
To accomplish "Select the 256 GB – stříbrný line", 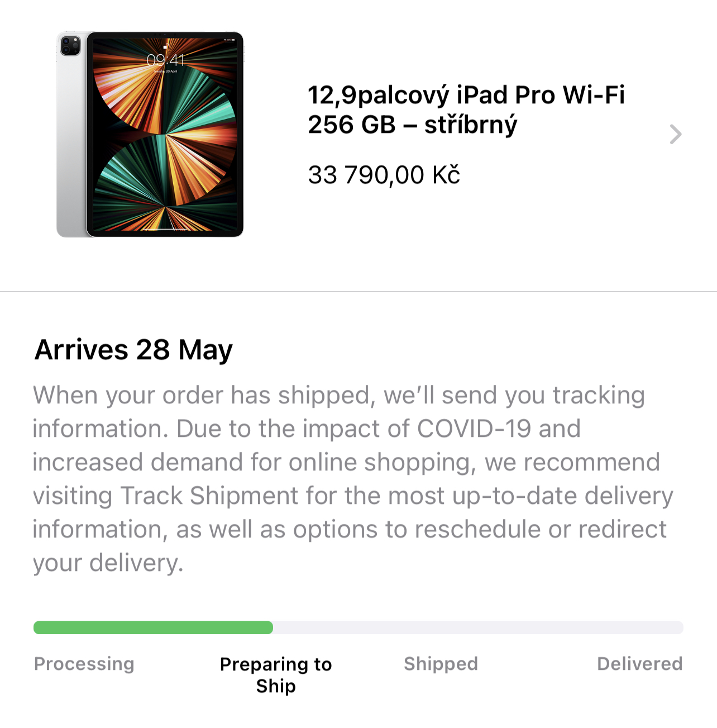I will pos(413,124).
